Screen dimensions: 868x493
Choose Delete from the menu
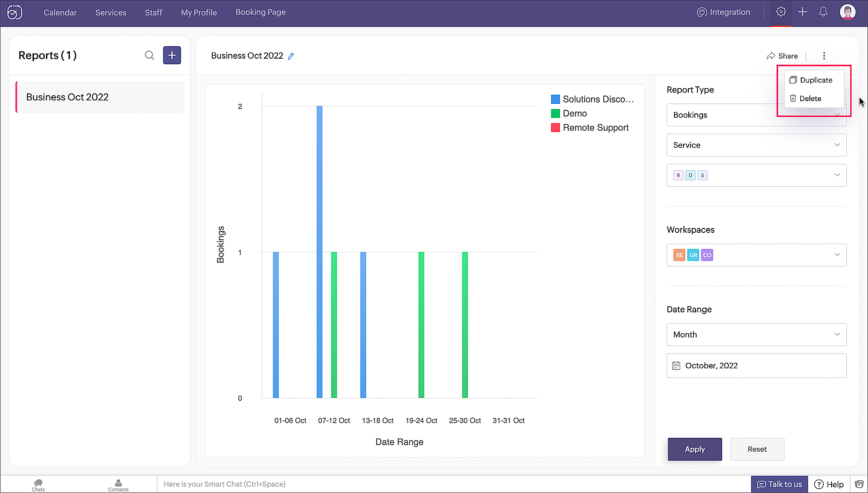pos(814,99)
